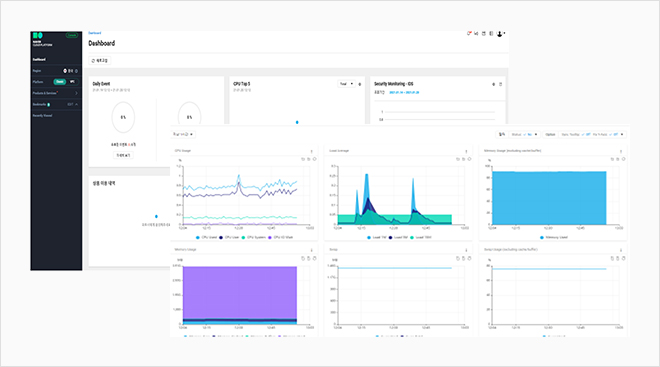
Task: Toggle CPU User series in legend
Action: [229, 237]
